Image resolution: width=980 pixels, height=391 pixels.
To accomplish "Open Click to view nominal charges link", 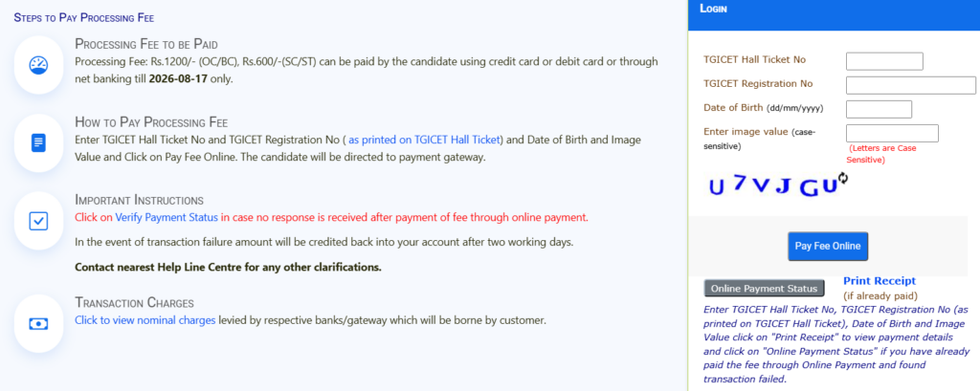I will point(145,320).
